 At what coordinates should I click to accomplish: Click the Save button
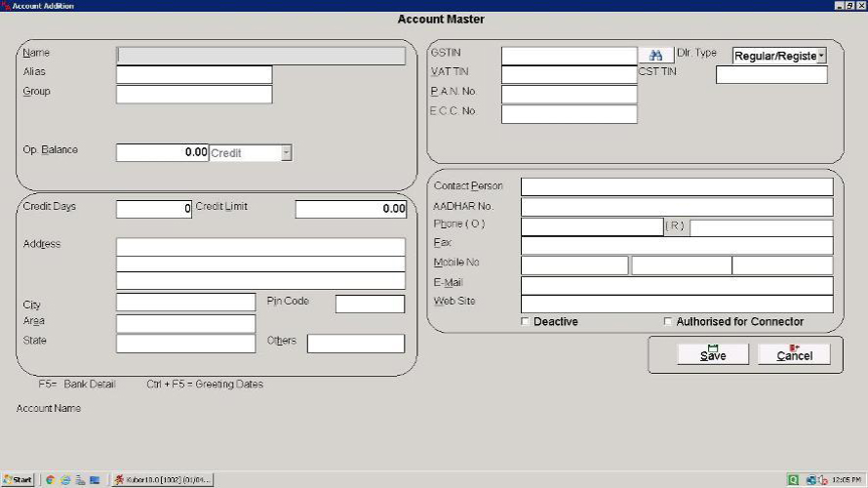713,354
